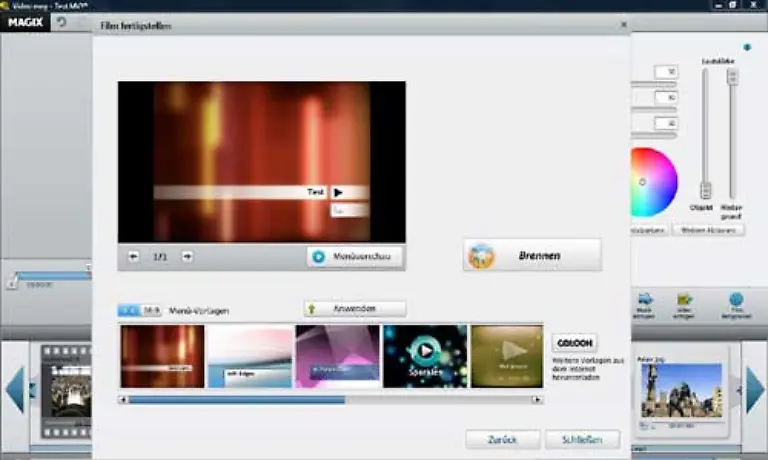This screenshot has height=460, width=768.
Task: Click the undo icon beside the MAGIX logo
Action: coord(62,22)
